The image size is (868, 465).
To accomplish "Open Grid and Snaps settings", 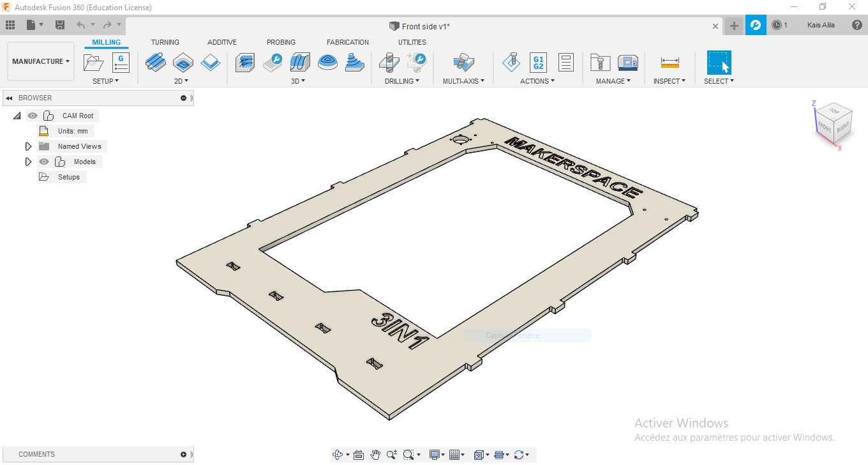I will 454,455.
